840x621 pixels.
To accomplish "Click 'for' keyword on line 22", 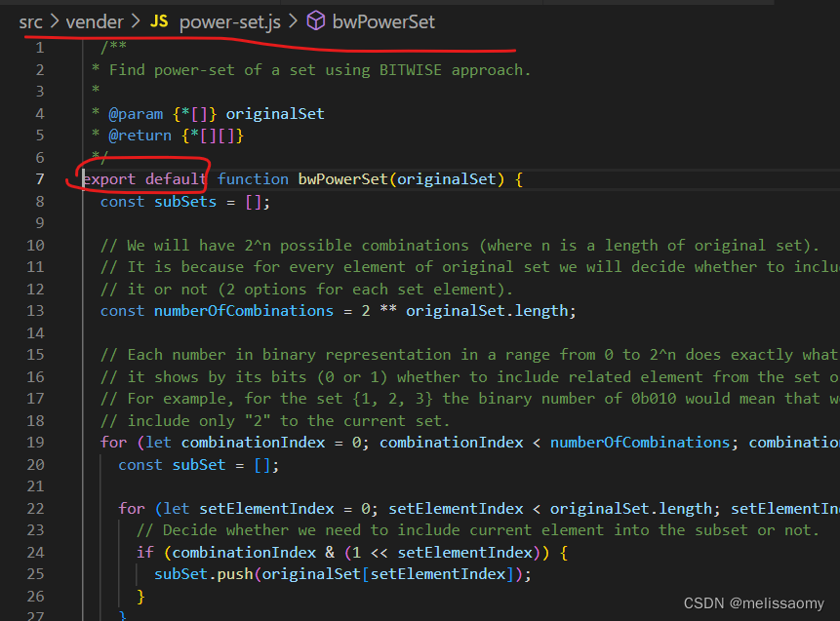I will point(132,508).
